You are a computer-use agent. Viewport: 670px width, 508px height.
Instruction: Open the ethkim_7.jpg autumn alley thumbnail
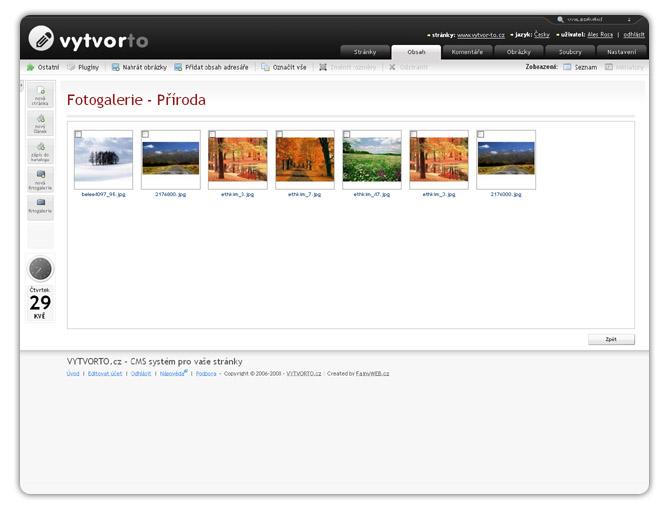(305, 160)
